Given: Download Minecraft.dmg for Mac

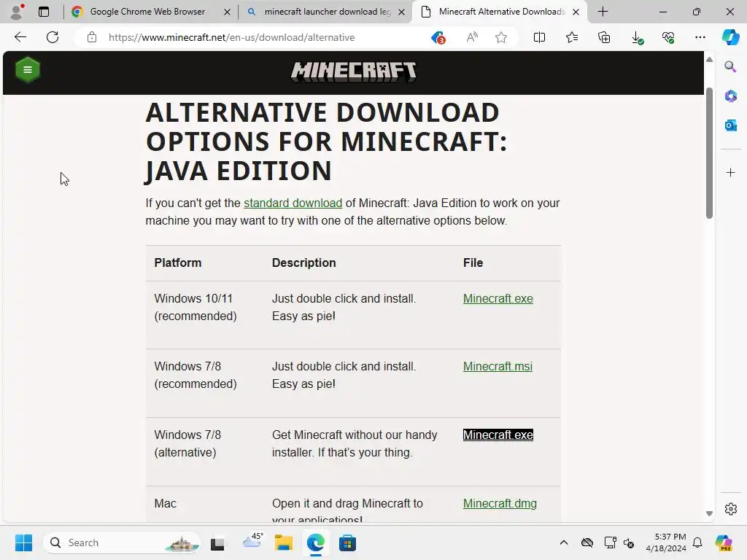Looking at the screenshot, I should pyautogui.click(x=500, y=503).
